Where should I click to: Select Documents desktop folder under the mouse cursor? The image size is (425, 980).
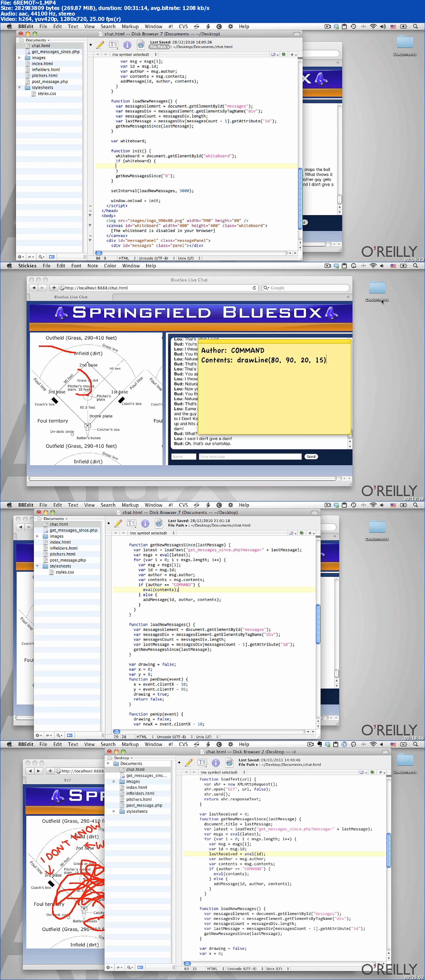(x=377, y=291)
